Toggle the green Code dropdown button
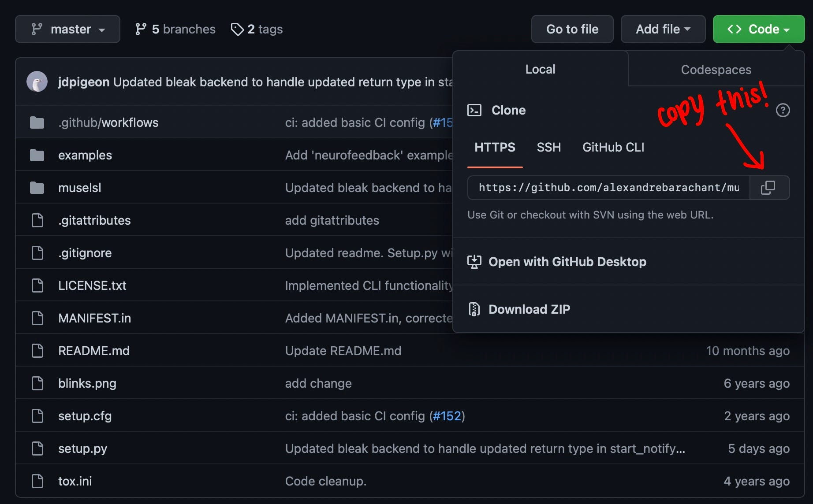The image size is (813, 504). click(758, 29)
